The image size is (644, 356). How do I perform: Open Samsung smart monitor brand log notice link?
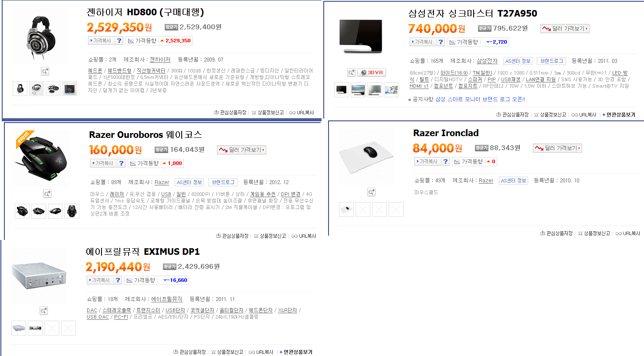coord(480,99)
